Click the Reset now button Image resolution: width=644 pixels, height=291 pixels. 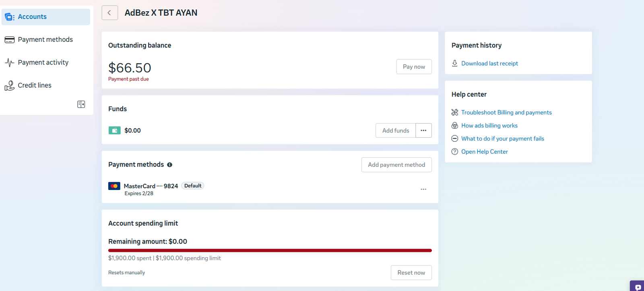(x=411, y=272)
